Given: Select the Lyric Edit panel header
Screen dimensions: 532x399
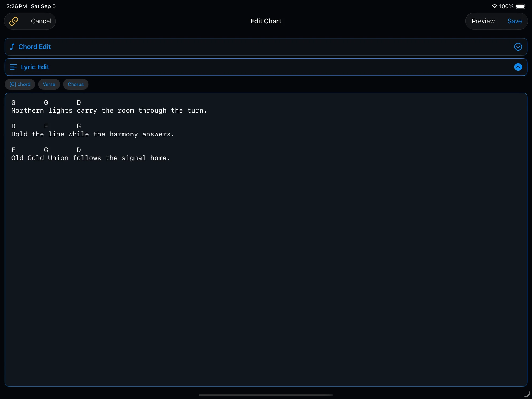Looking at the screenshot, I should point(266,67).
